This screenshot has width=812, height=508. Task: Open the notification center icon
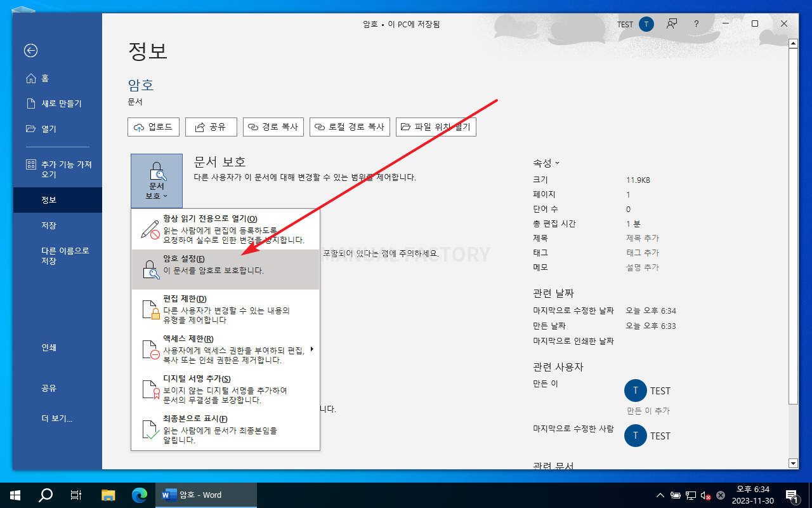pos(792,495)
